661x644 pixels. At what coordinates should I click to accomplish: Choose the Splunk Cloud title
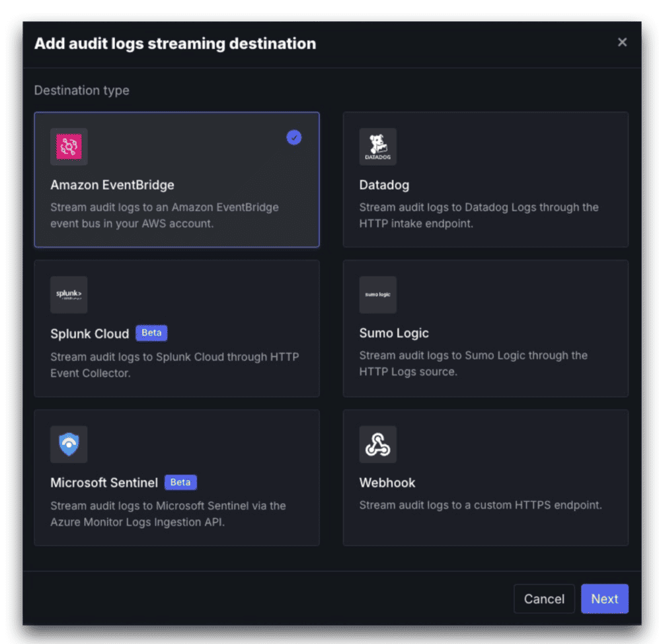(90, 334)
